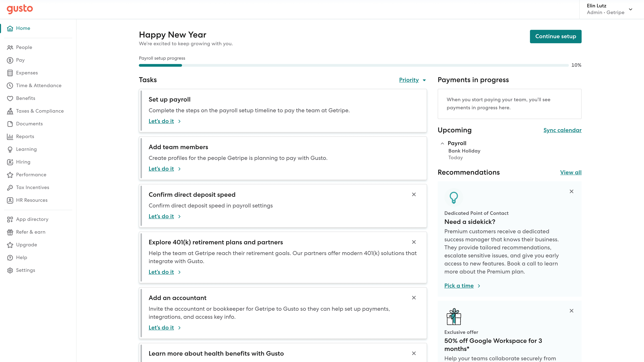This screenshot has width=644, height=362.
Task: Click the 10% progress percentage
Action: point(576,65)
